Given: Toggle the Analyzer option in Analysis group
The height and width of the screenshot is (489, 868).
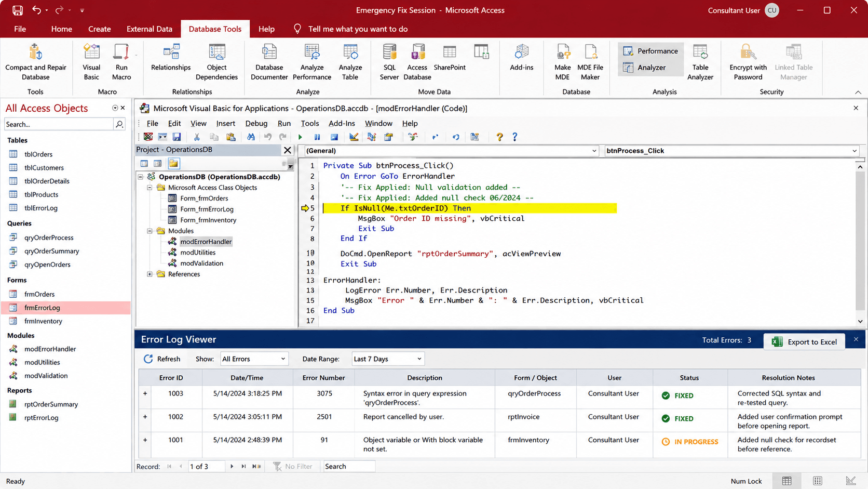Looking at the screenshot, I should (x=644, y=68).
